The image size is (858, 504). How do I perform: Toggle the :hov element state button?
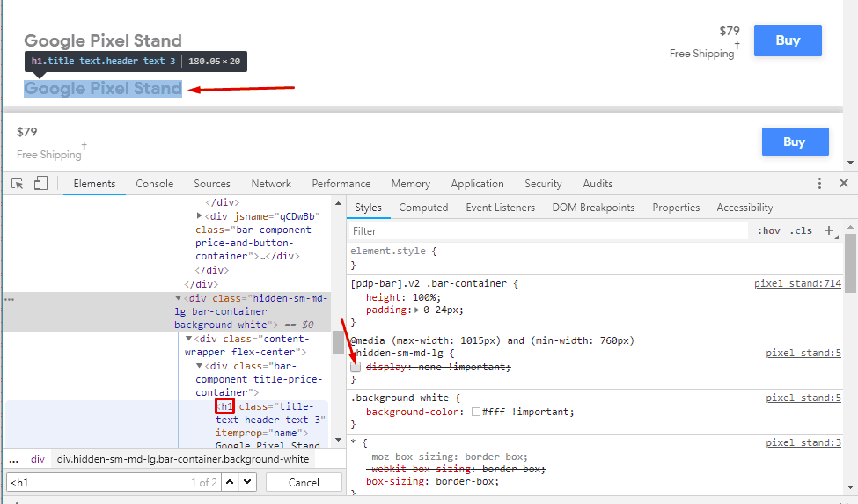coord(768,231)
